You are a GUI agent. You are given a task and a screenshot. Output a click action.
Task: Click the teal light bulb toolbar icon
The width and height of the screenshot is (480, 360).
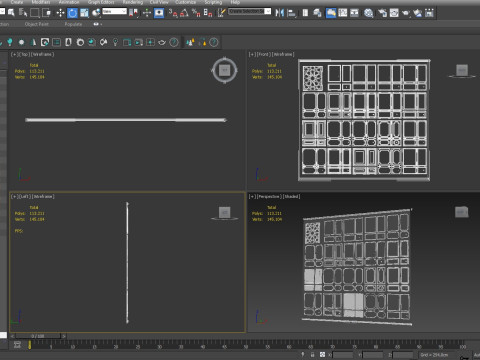click(10, 42)
